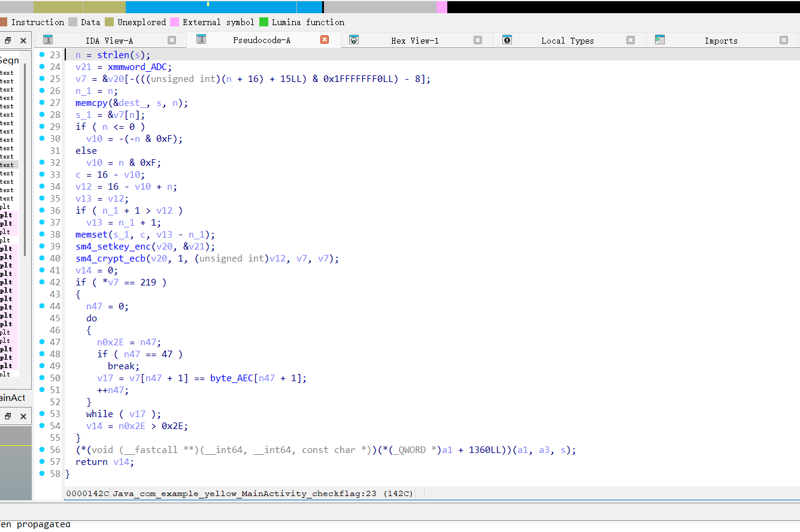Click the Unexplored legend color swatch
This screenshot has height=532, width=800.
click(110, 22)
